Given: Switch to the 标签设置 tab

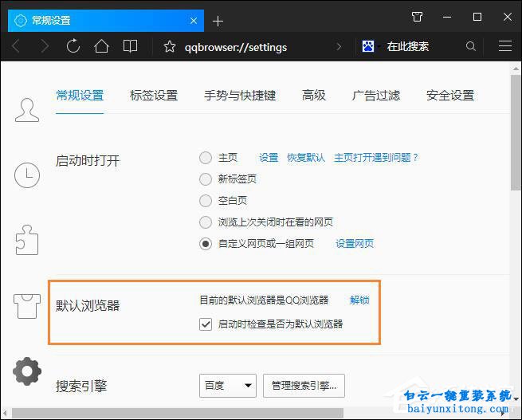Looking at the screenshot, I should click(x=154, y=96).
